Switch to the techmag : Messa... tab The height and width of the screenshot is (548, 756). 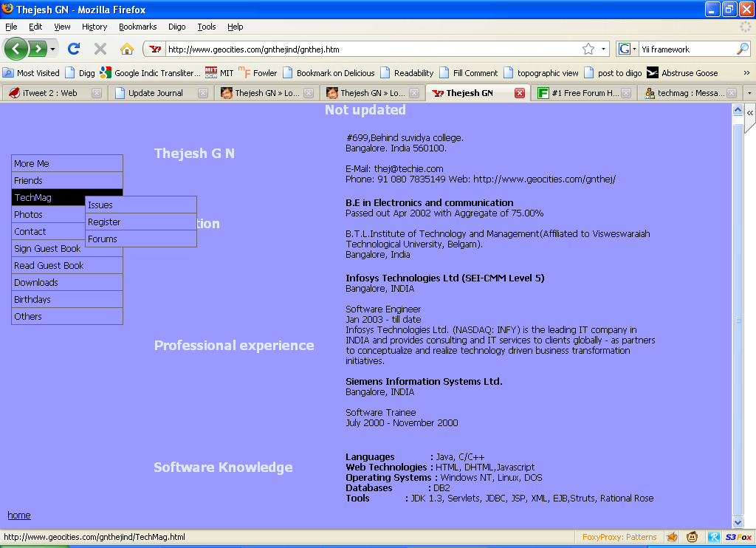click(690, 93)
